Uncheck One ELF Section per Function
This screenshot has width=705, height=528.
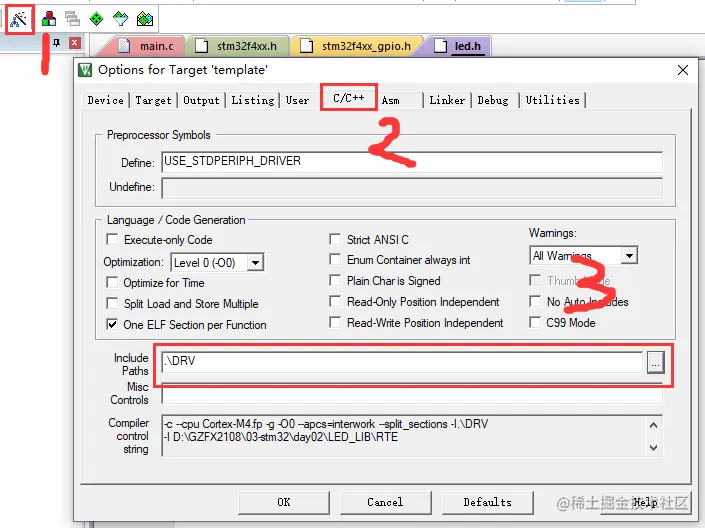[112, 324]
